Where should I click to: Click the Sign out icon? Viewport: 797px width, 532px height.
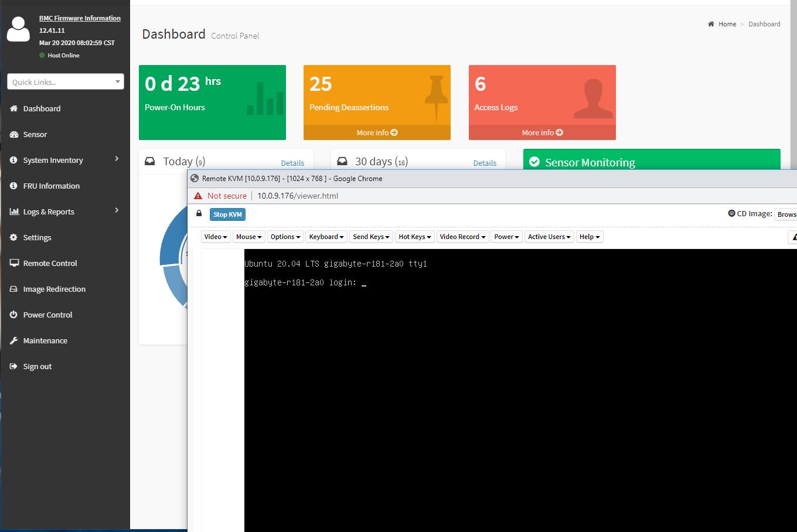click(13, 366)
